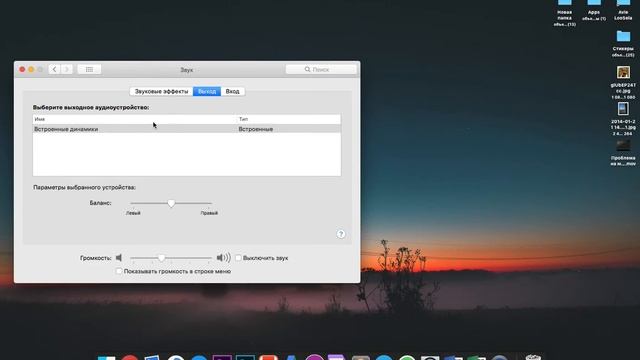Click the Параметры выбранного устройства label
The width and height of the screenshot is (640, 360).
point(84,187)
